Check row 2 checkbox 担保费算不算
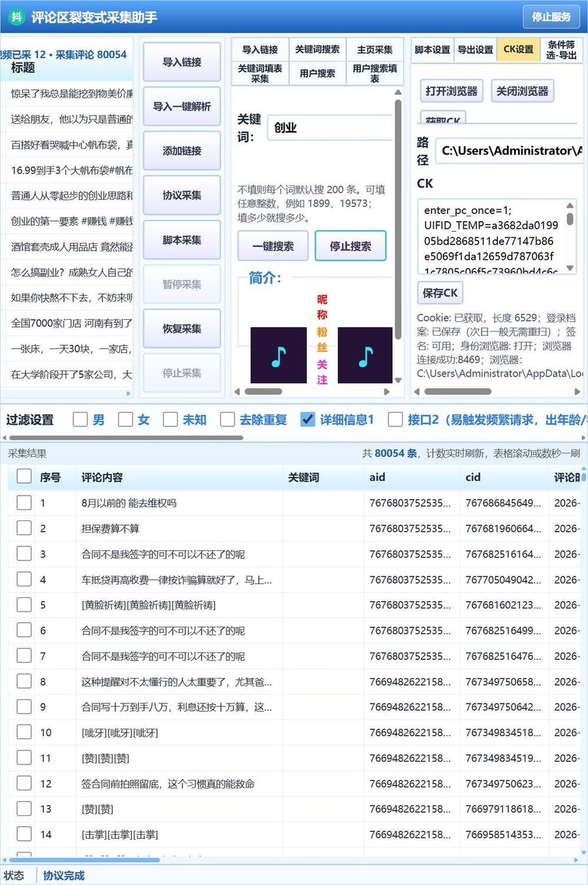 tap(24, 528)
